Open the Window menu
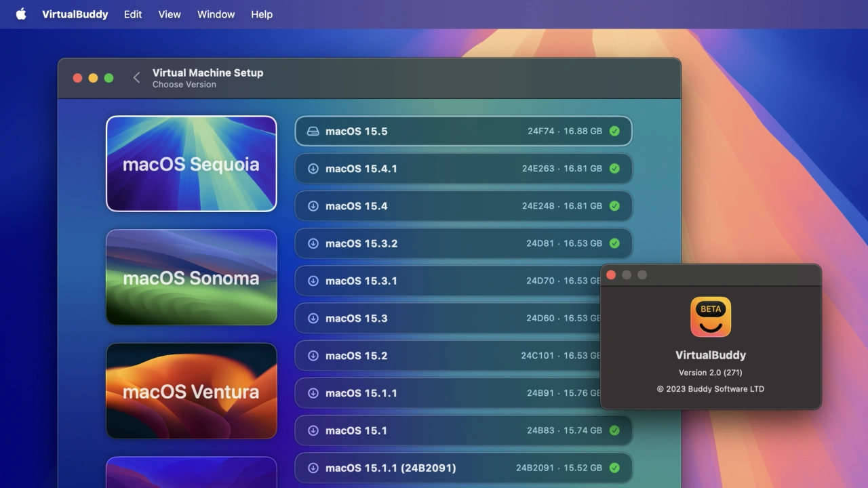Viewport: 868px width, 488px height. [x=216, y=14]
